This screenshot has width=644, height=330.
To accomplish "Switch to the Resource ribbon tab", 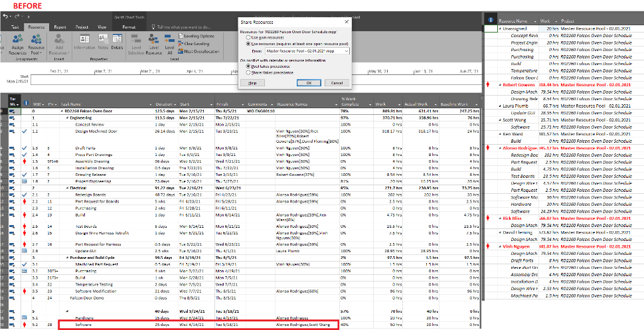I will [x=37, y=27].
